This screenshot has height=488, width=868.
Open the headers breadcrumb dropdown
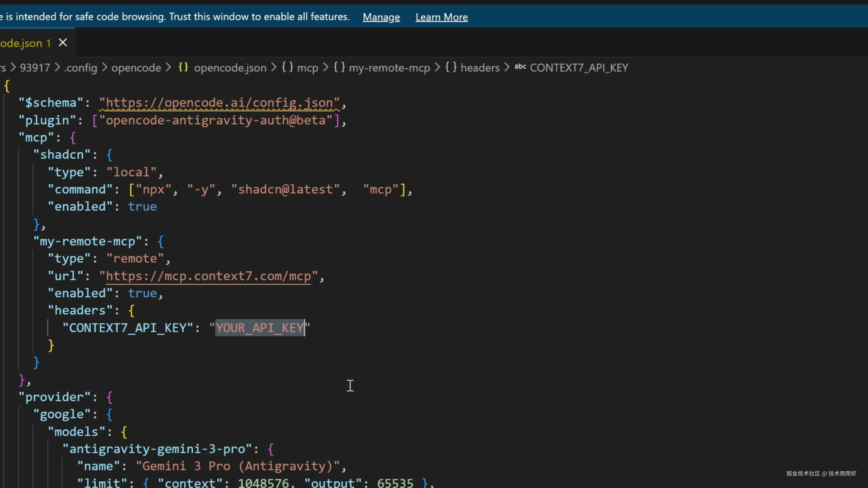480,68
